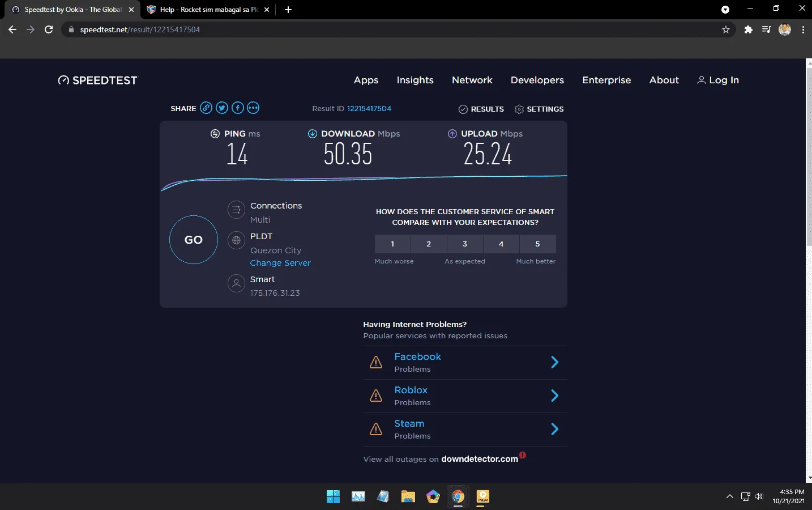Expand the Steam problems entry chevron

pyautogui.click(x=555, y=429)
